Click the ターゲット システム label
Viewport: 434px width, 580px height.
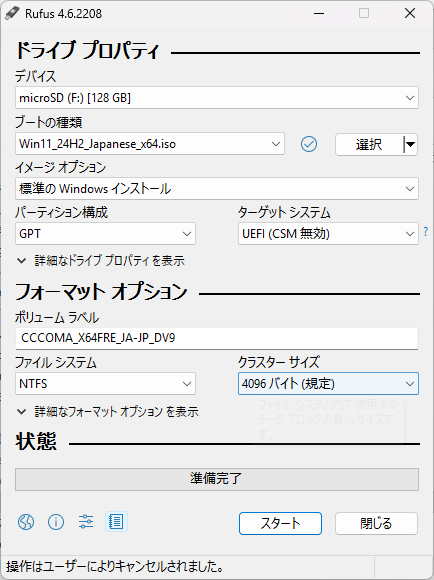284,212
